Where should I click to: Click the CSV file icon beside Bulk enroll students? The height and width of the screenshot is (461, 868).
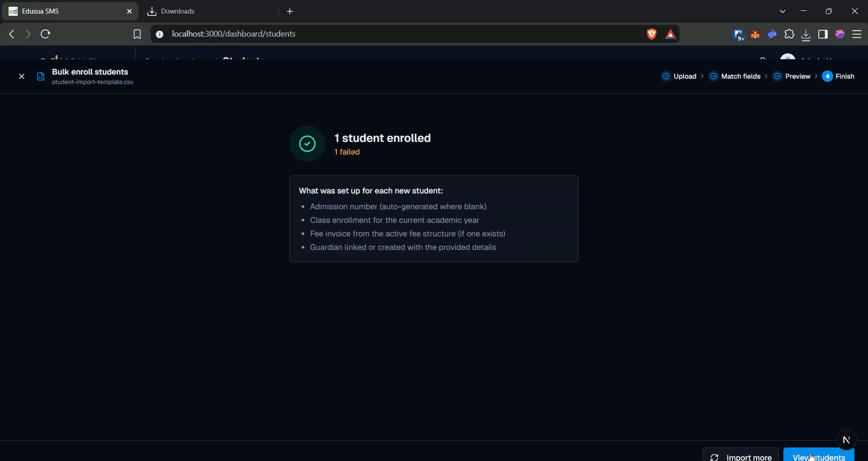(41, 76)
